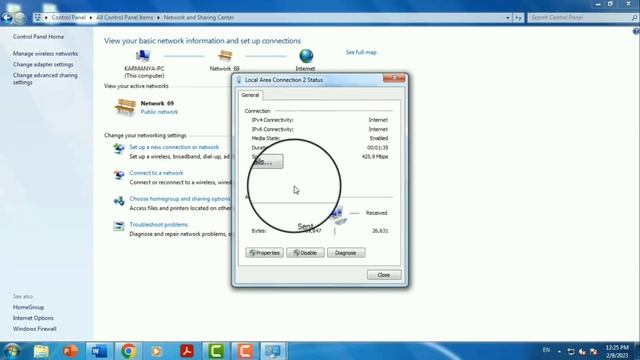Open HomeGroup under See also
The image size is (640, 360).
(28, 307)
